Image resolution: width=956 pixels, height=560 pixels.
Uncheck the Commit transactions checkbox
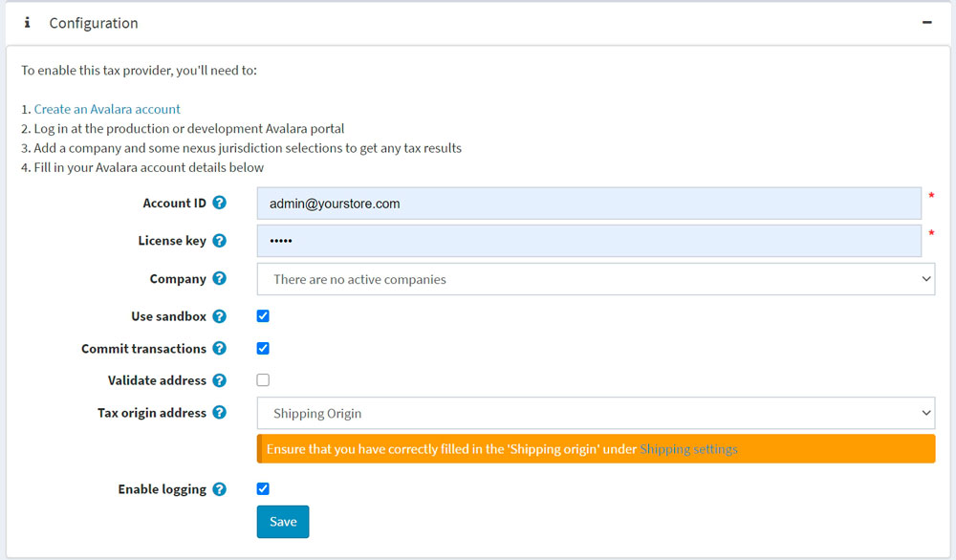263,349
